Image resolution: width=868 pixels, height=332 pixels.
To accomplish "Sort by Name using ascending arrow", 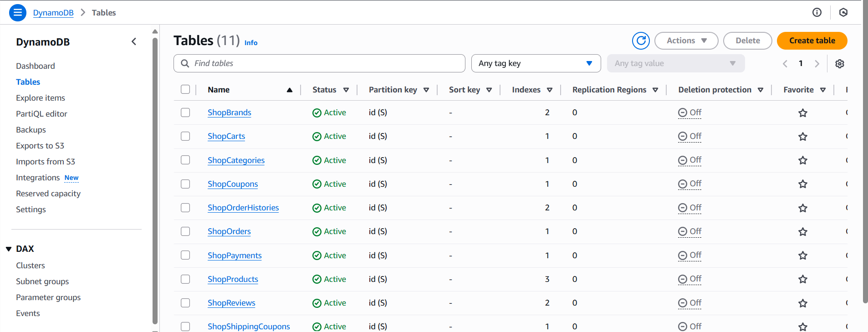I will tap(290, 90).
